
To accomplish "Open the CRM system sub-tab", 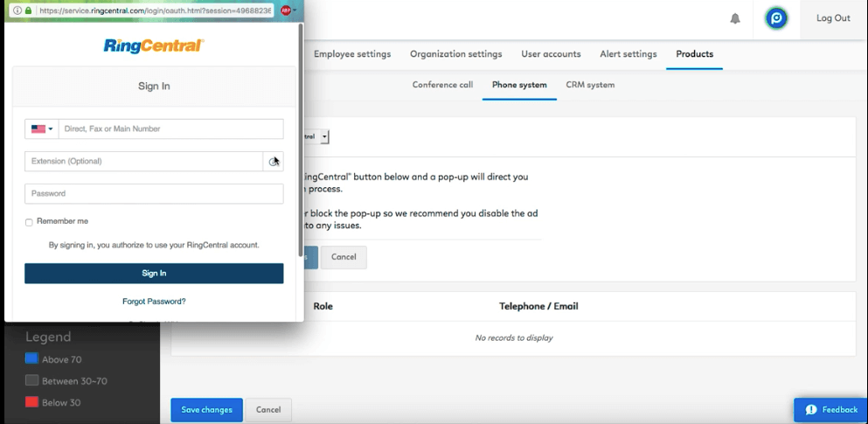I will point(590,85).
